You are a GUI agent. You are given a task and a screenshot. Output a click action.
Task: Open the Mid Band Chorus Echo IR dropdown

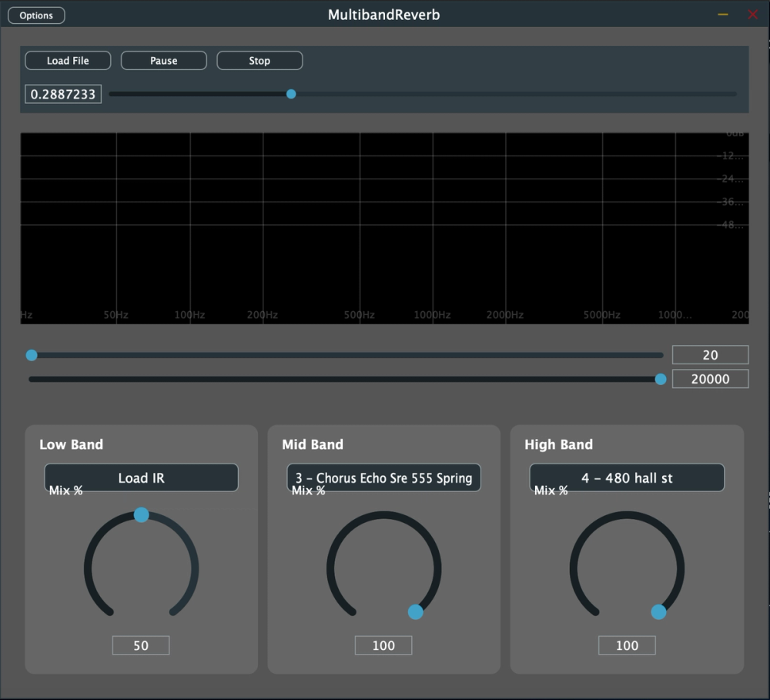coord(383,477)
